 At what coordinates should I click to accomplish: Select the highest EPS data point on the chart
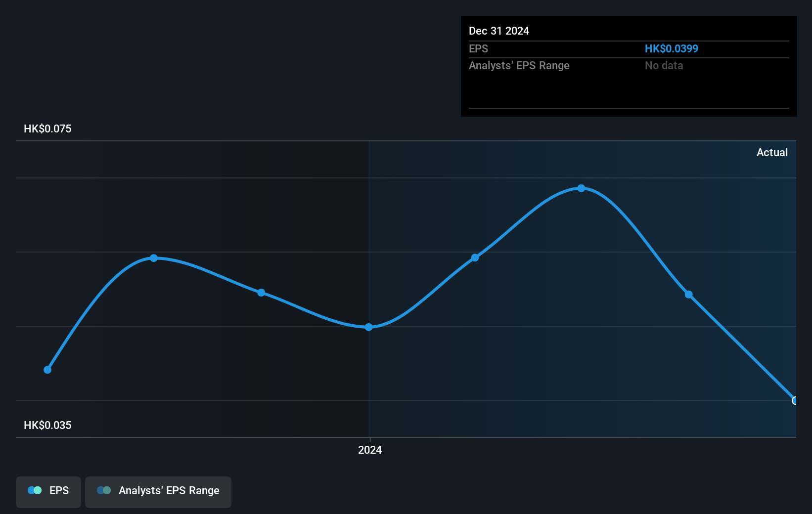(582, 188)
